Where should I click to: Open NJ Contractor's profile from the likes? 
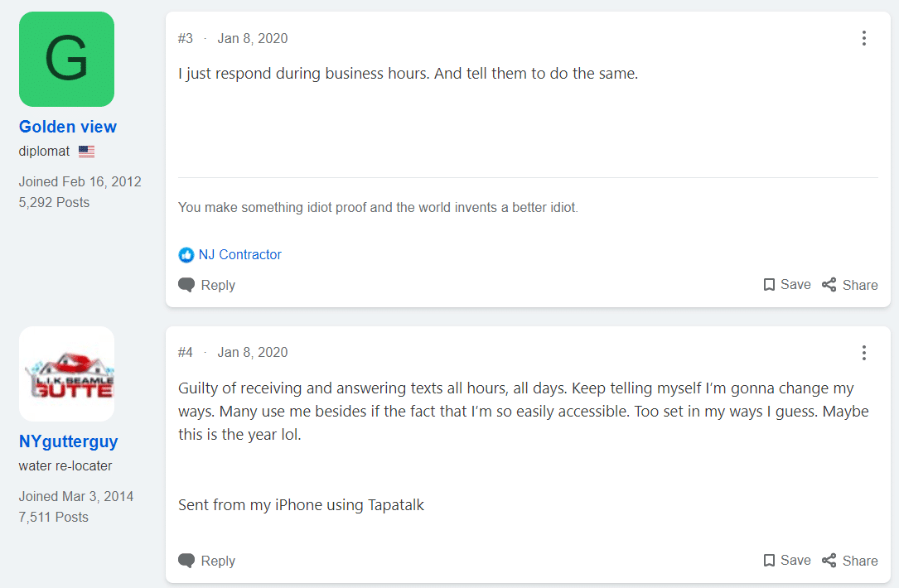239,254
